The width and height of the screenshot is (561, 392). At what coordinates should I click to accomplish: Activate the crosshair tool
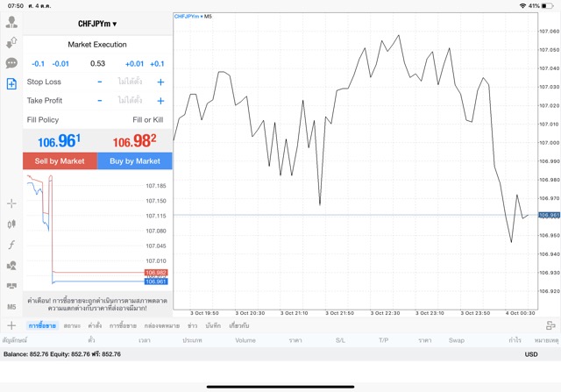coord(11,203)
